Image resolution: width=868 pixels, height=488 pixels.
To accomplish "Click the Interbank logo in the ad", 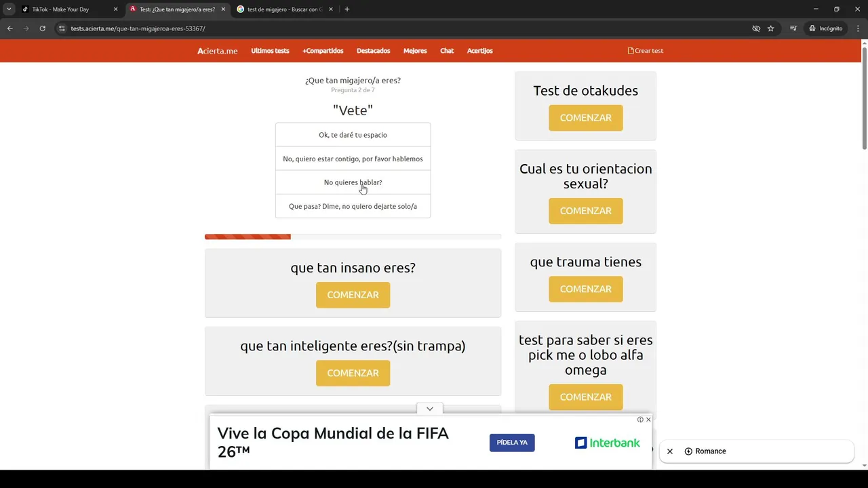I will [607, 443].
